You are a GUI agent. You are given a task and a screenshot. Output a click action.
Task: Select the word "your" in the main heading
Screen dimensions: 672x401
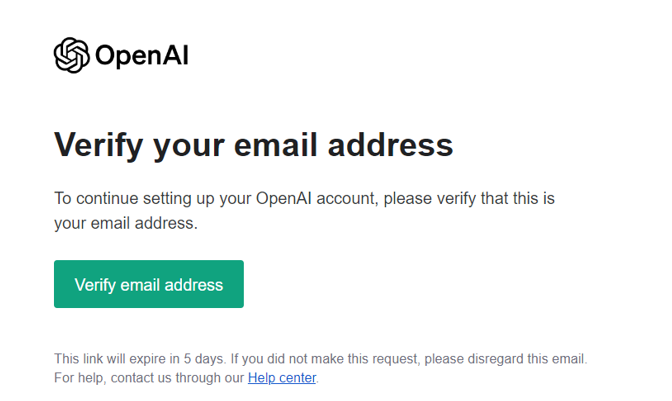(189, 148)
